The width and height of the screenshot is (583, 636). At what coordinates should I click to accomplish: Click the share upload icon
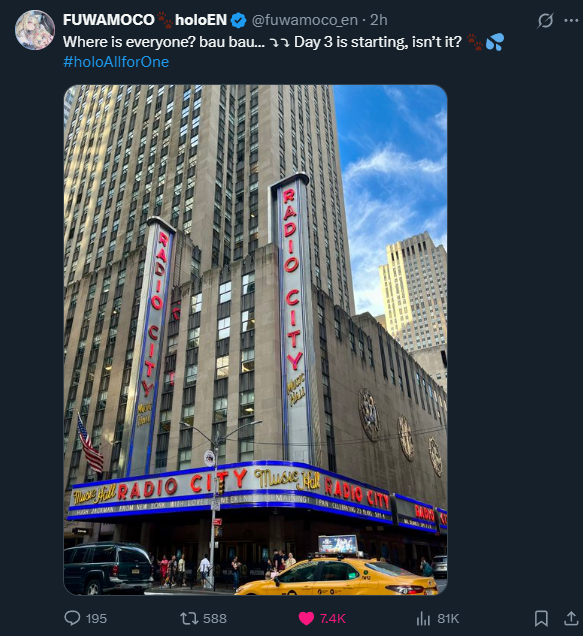coord(571,618)
